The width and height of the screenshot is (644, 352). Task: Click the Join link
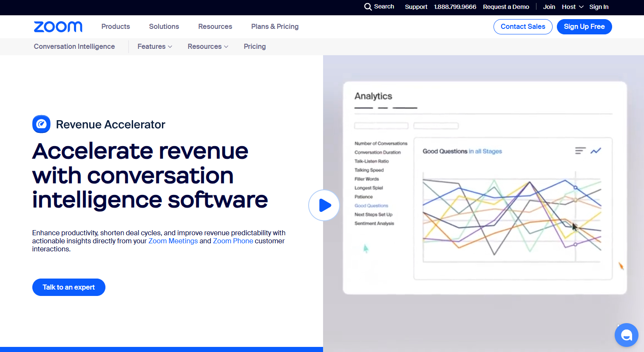pos(549,7)
